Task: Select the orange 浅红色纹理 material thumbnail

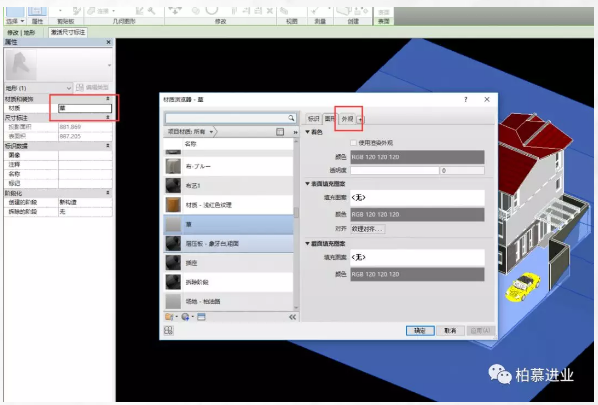Action: click(x=173, y=205)
